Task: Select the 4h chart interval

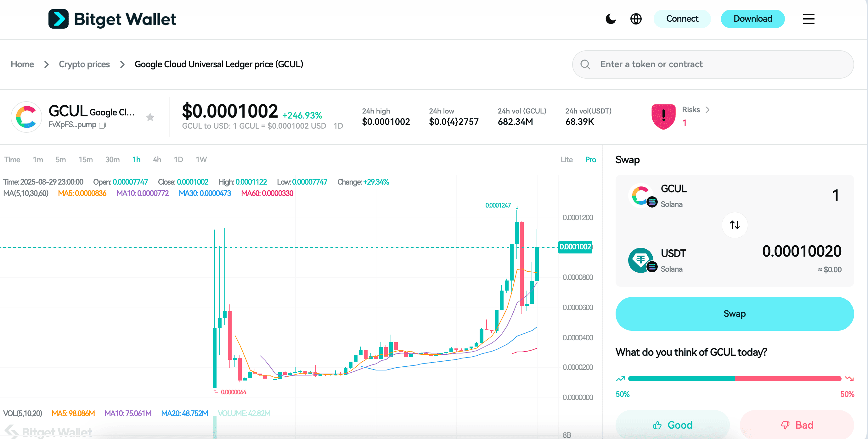Action: [x=157, y=159]
